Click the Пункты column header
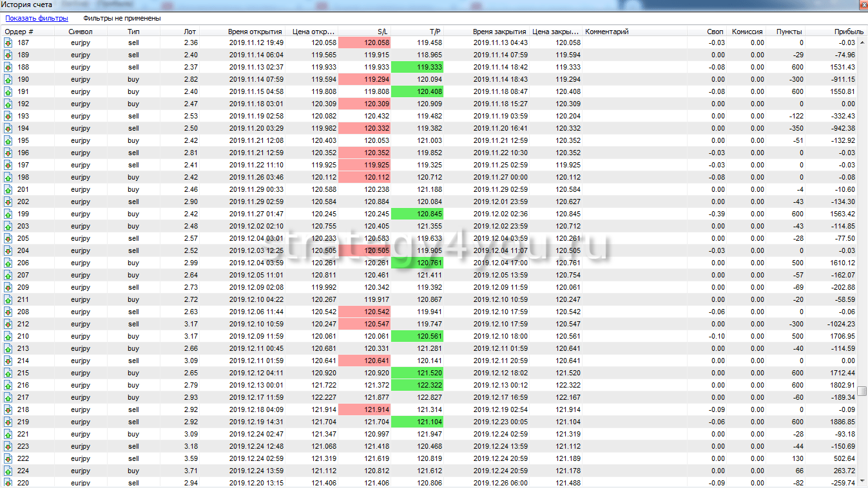Screen dimensions: 868x488 [x=789, y=32]
